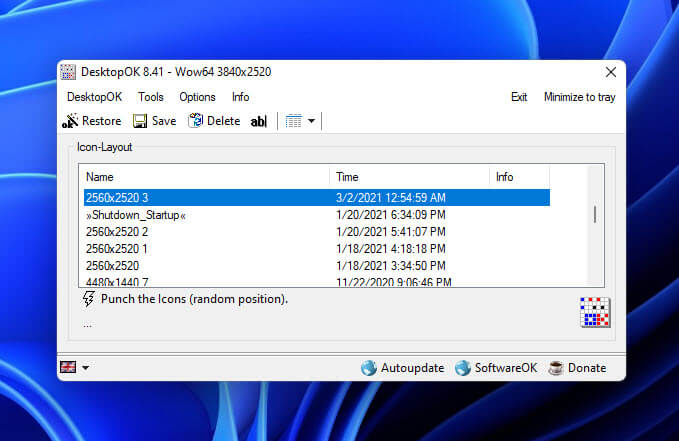The height and width of the screenshot is (441, 679).
Task: Open the Options menu
Action: tap(197, 97)
